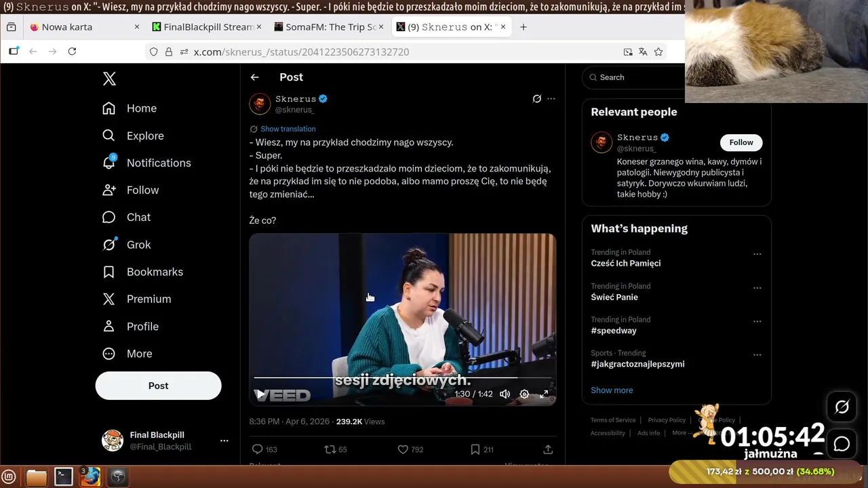The width and height of the screenshot is (868, 488).
Task: Bookmark this page with the star icon
Action: click(658, 52)
